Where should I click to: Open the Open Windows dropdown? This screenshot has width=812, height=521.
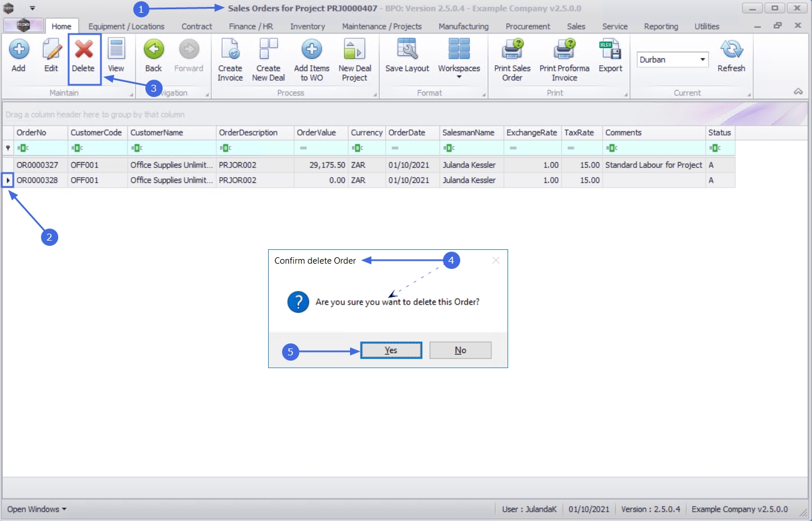[37, 509]
